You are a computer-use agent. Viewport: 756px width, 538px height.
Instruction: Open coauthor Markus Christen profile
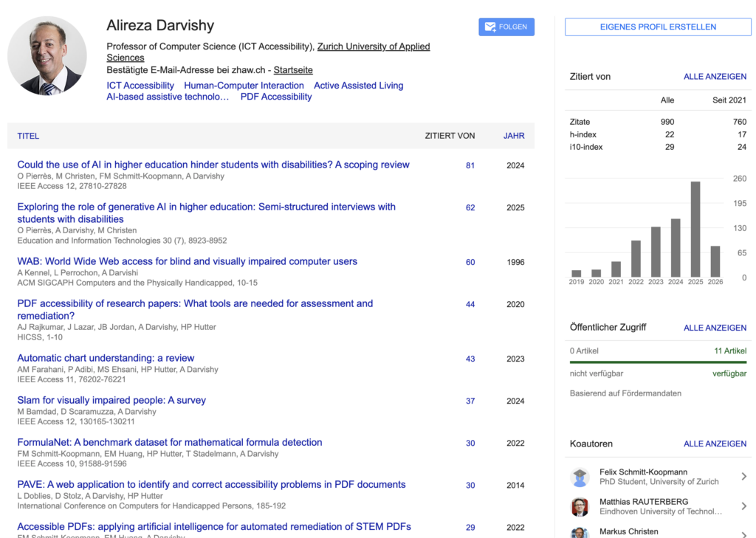(629, 532)
